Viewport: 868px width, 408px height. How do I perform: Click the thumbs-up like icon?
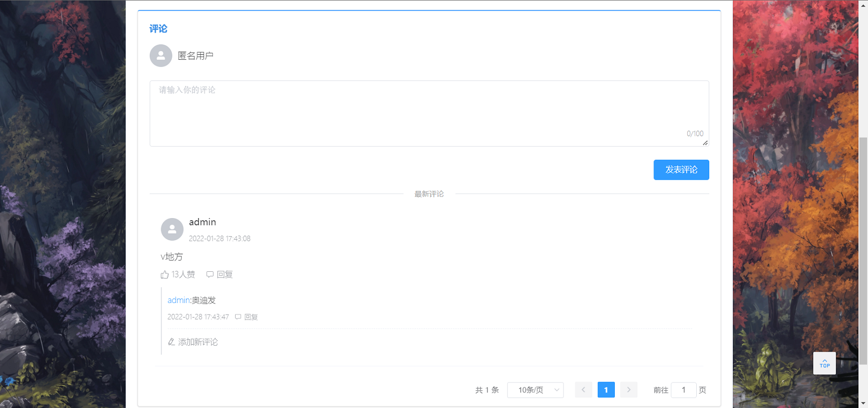tap(165, 274)
